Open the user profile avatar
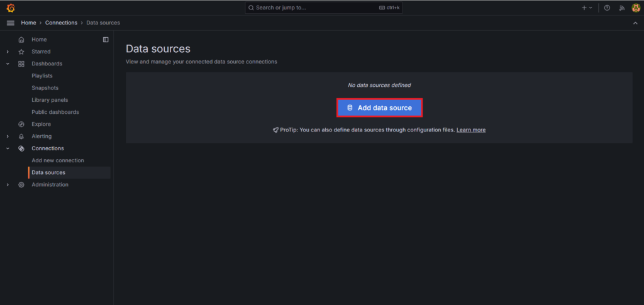 point(636,8)
